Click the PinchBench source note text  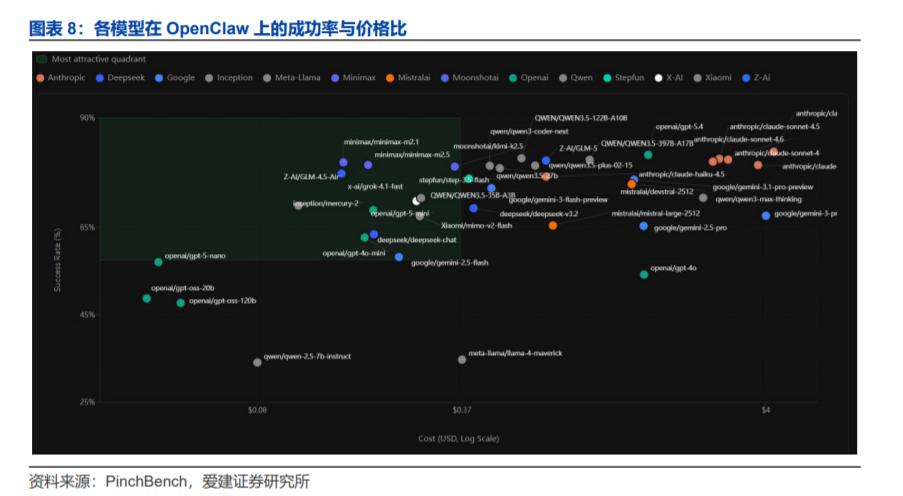[169, 482]
